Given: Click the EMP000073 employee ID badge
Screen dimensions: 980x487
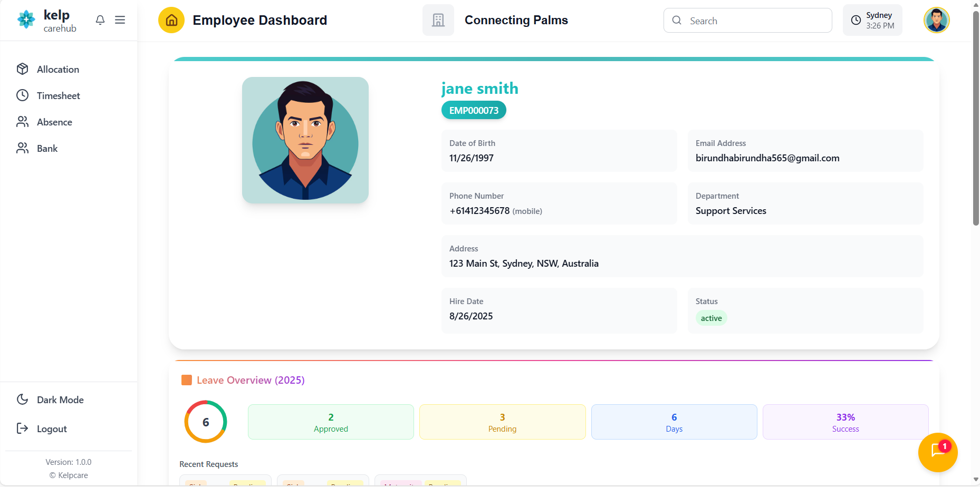Looking at the screenshot, I should coord(474,111).
